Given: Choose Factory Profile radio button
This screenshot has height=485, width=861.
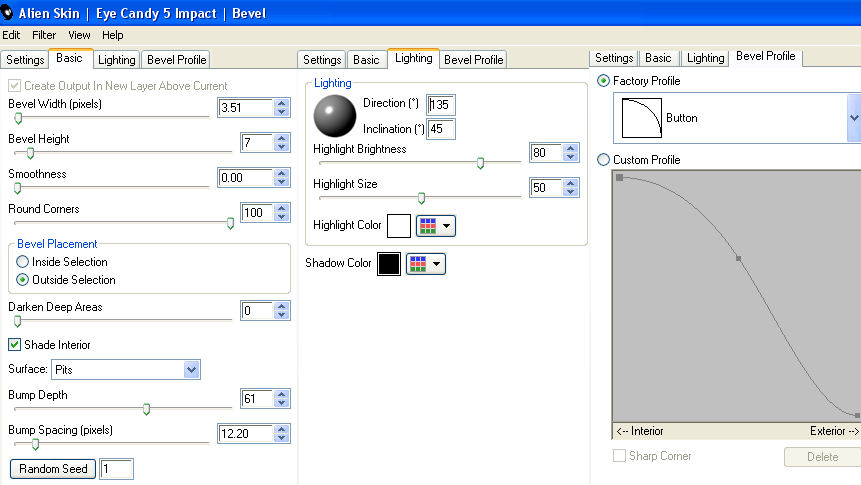Looking at the screenshot, I should (603, 81).
